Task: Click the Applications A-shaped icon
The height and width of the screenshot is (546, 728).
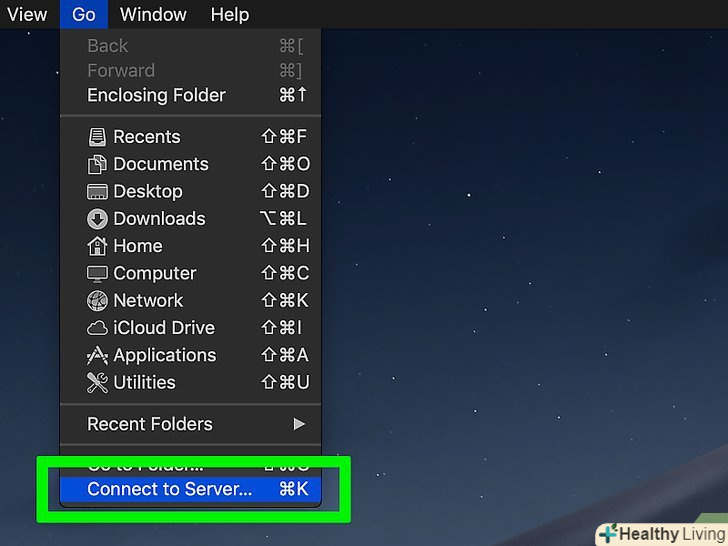Action: click(97, 356)
